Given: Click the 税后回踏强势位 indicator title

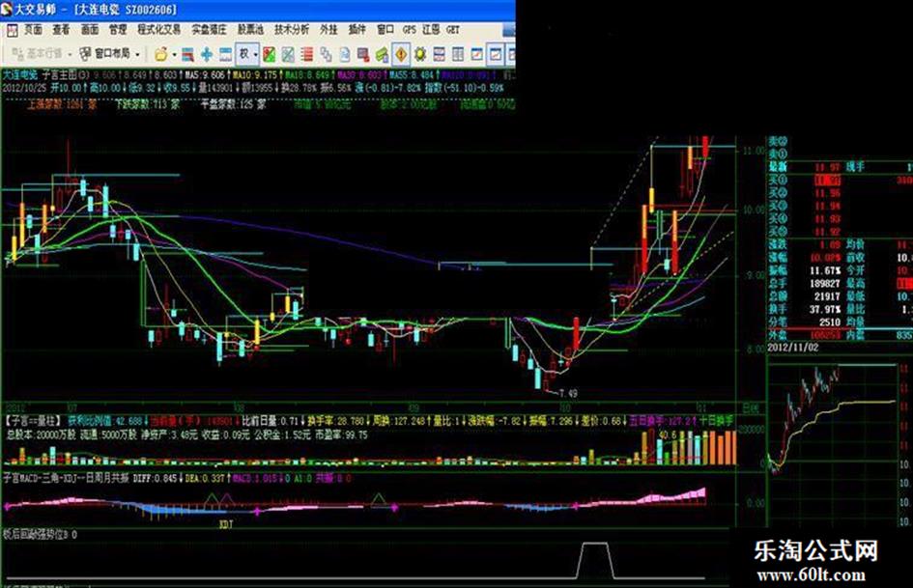Looking at the screenshot, I should (36, 533).
